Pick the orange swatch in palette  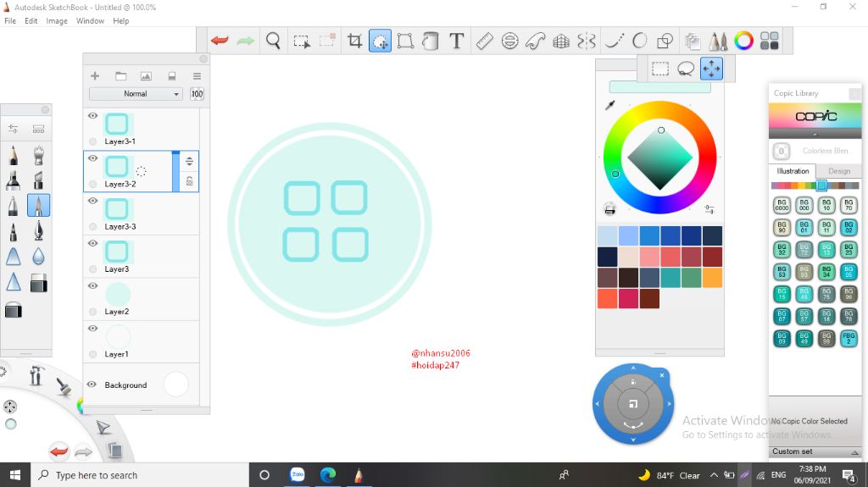coord(712,278)
